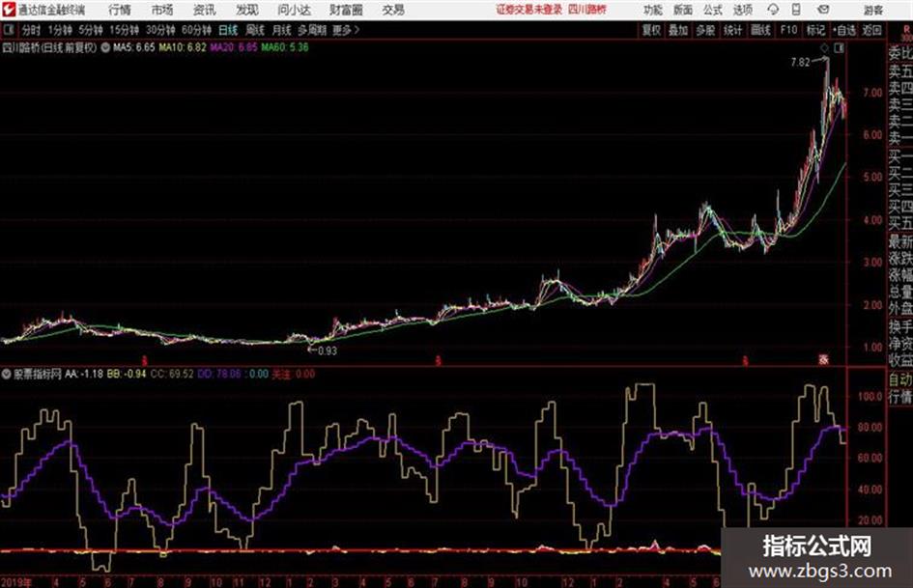Viewport: 913px width, 588px height.
Task: Open the envelope messages icon
Action: pos(823,10)
